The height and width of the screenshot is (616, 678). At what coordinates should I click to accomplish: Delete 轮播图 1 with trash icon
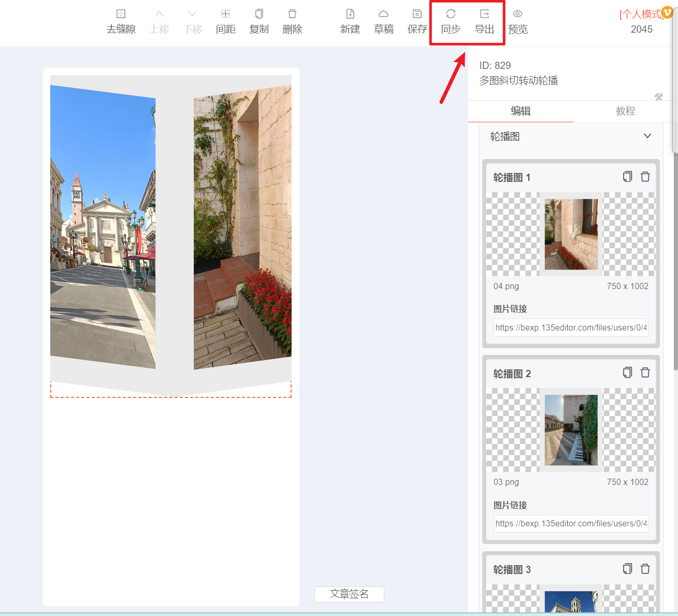point(645,177)
